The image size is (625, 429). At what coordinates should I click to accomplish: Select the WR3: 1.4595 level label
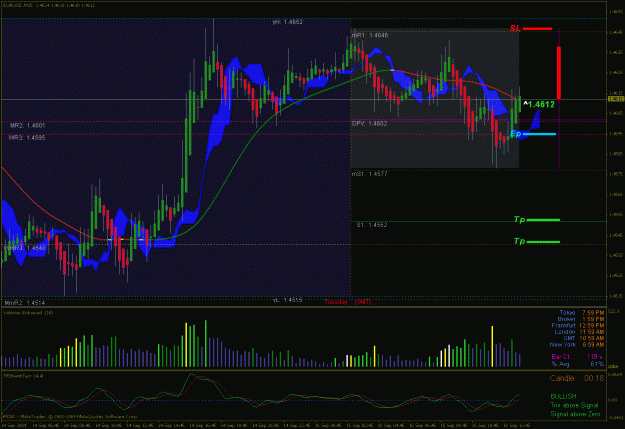coord(27,138)
